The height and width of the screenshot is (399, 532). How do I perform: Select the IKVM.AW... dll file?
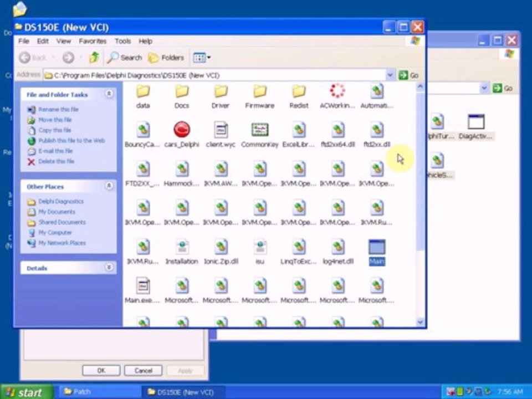pos(221,174)
